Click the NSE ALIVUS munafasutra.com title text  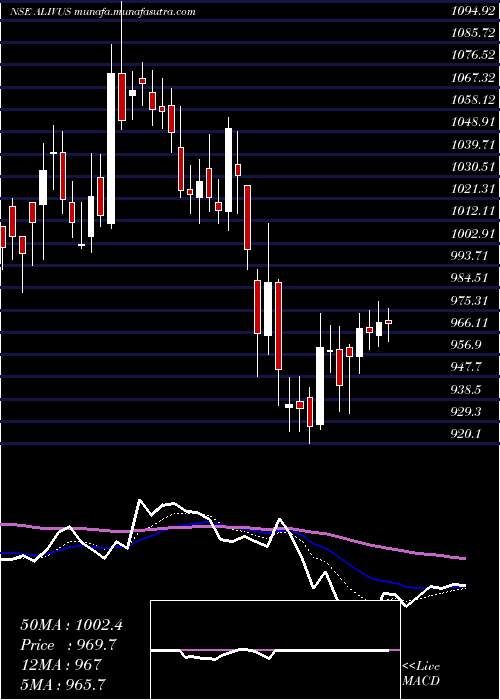[x=102, y=12]
